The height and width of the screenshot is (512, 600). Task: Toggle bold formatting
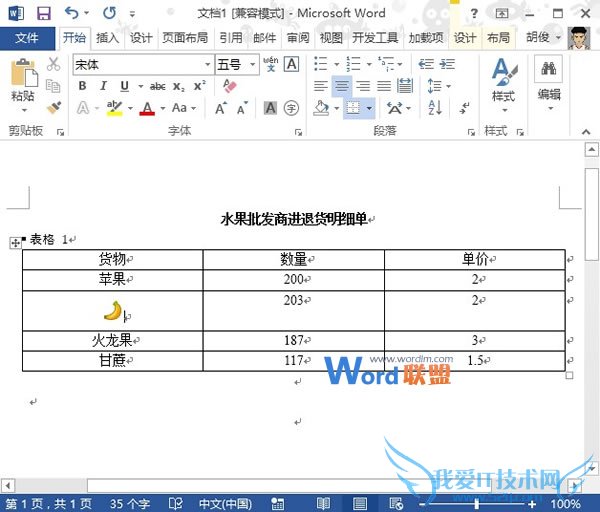82,86
